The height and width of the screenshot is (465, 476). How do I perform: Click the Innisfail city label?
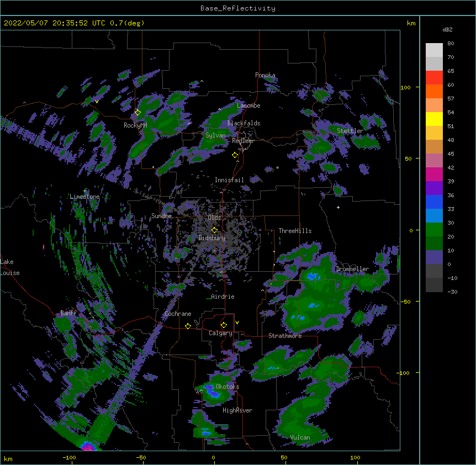(x=229, y=180)
